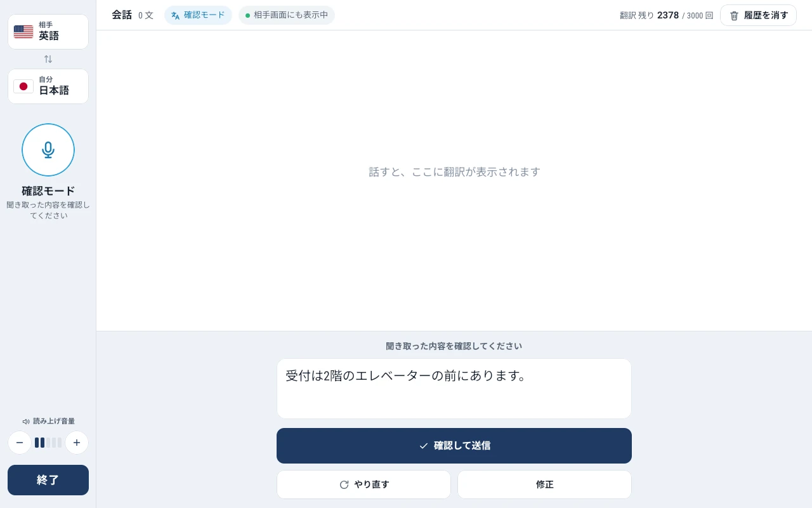Click the trash icon in 履歴を消す
This screenshot has width=812, height=508.
point(735,15)
